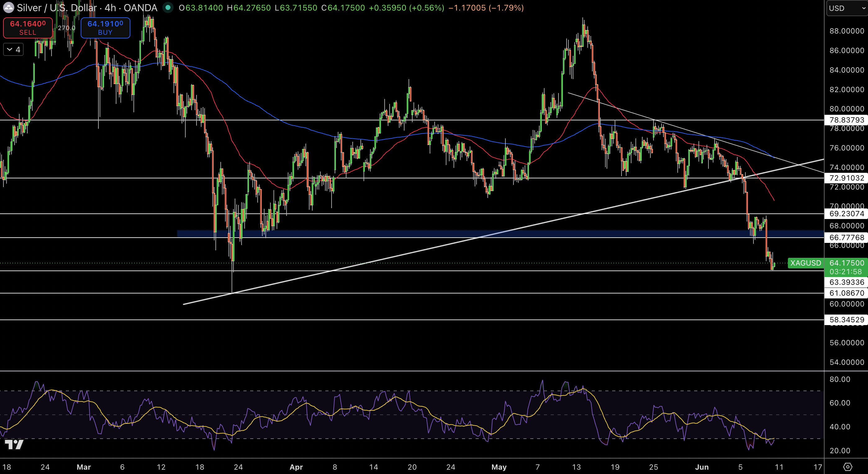Click the 88.00000 price scale label
Screen dimensions: 868x474
tap(847, 31)
